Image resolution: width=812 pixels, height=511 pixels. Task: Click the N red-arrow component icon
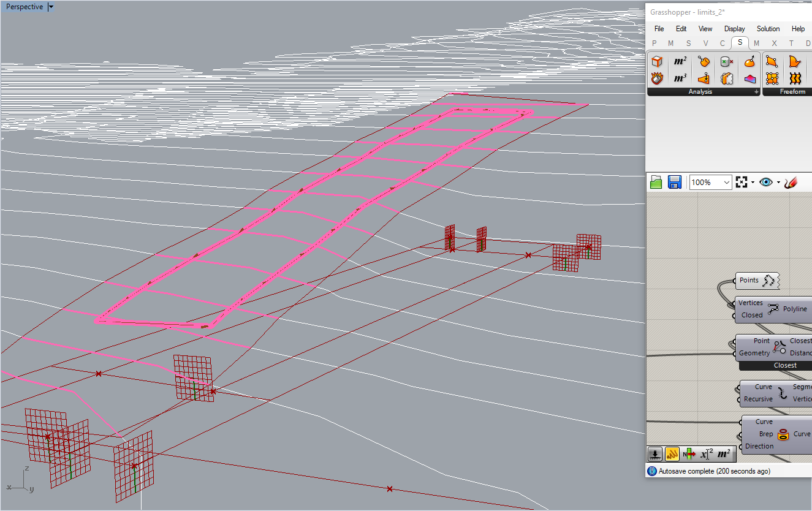689,454
